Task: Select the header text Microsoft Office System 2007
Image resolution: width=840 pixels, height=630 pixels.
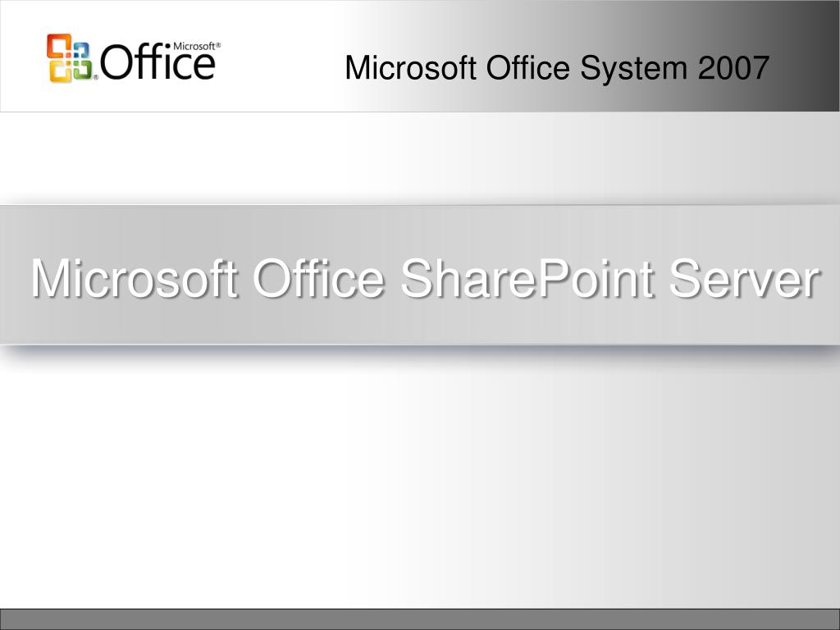Action: click(557, 68)
